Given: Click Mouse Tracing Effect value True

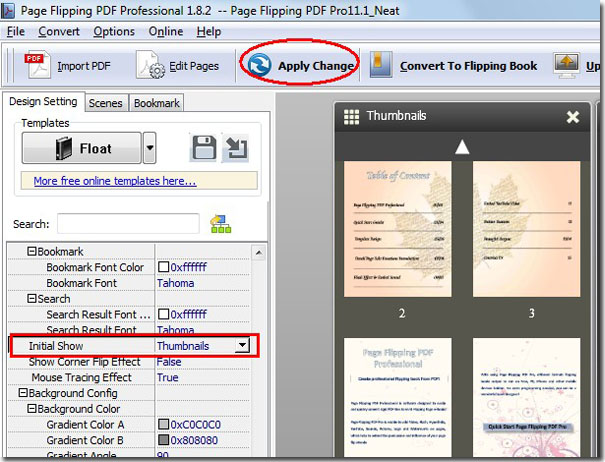Looking at the screenshot, I should (167, 377).
